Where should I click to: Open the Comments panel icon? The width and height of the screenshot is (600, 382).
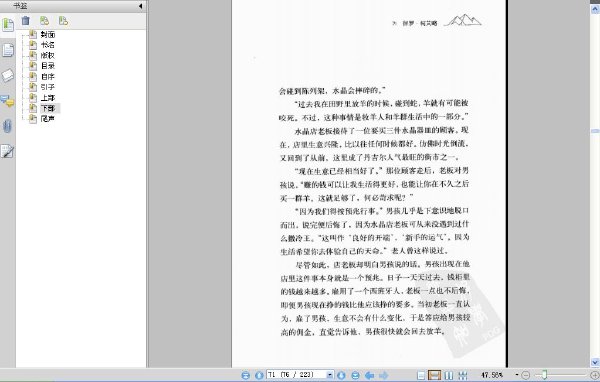coord(8,101)
